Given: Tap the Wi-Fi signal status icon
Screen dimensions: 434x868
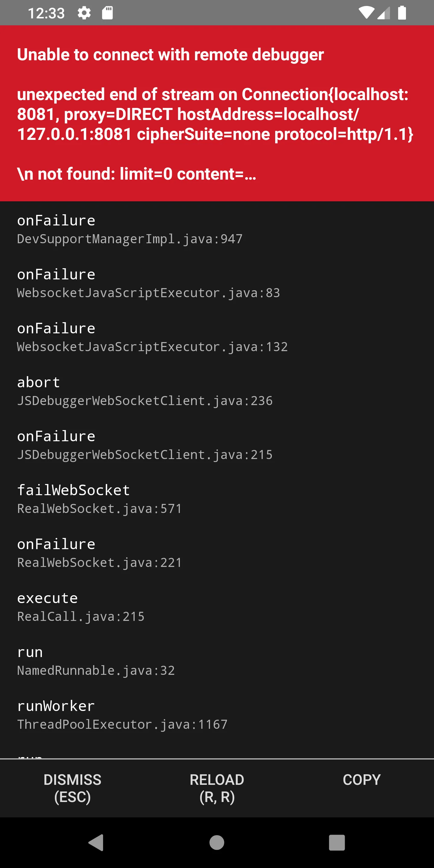Looking at the screenshot, I should coord(366,13).
